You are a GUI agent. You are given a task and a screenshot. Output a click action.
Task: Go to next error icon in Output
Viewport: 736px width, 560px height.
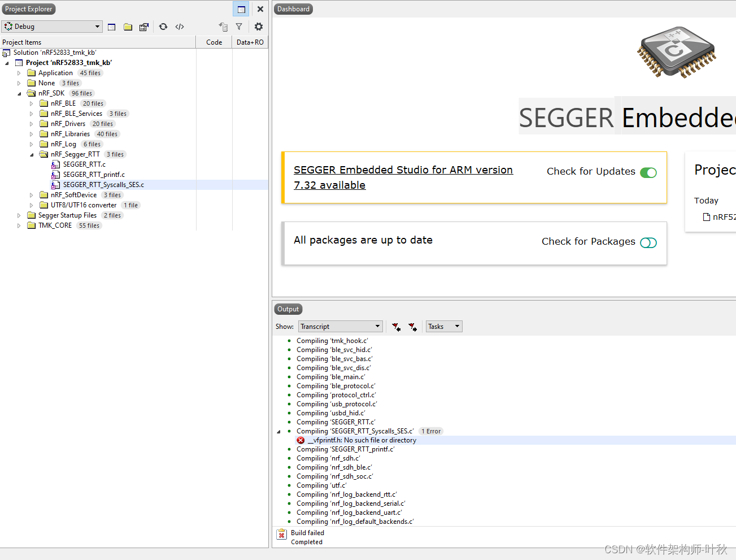[413, 327]
